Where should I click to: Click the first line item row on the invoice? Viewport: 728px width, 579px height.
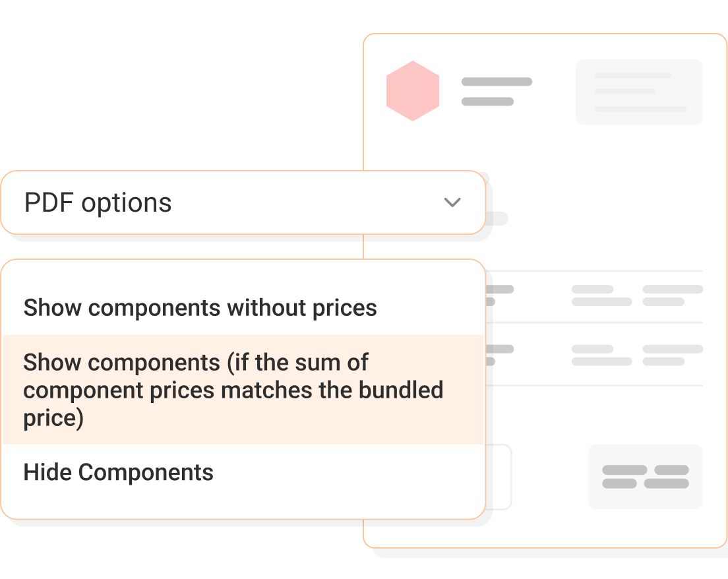coord(600,295)
